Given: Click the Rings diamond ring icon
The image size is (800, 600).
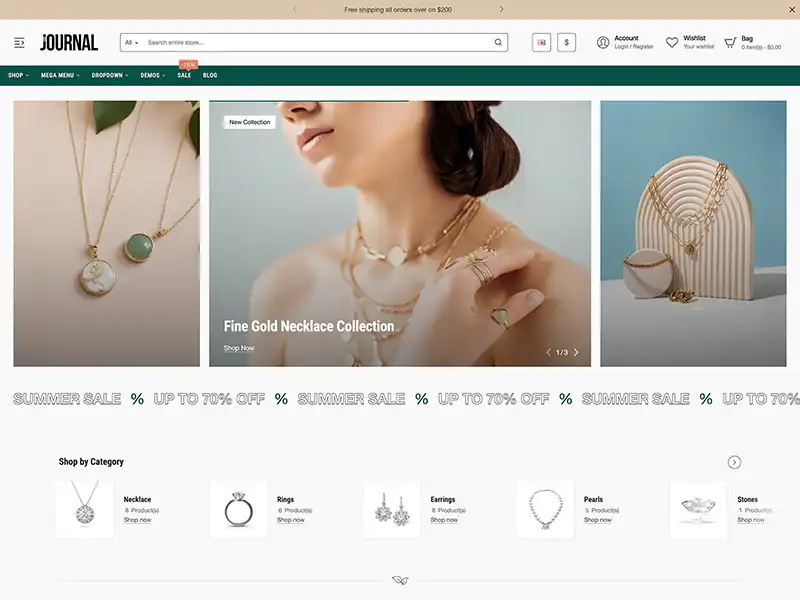Looking at the screenshot, I should 240,508.
